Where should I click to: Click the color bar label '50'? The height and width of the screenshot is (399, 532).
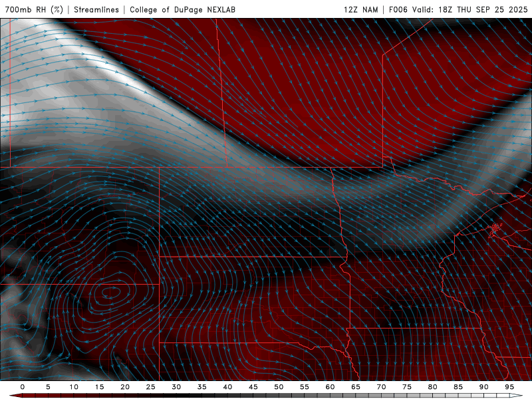[x=279, y=387]
